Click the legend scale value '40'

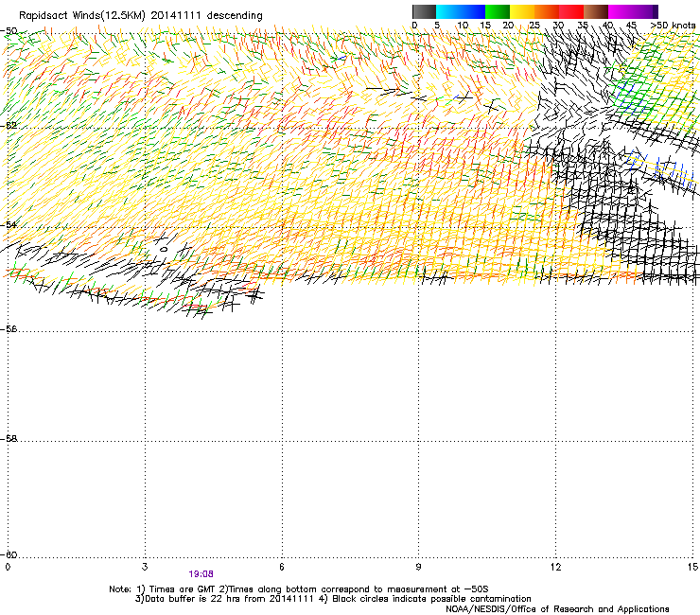pyautogui.click(x=607, y=25)
